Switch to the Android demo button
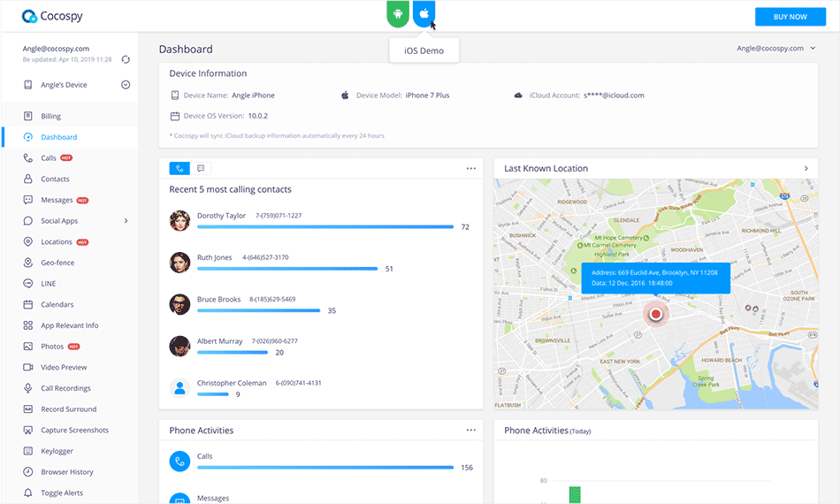 click(398, 13)
